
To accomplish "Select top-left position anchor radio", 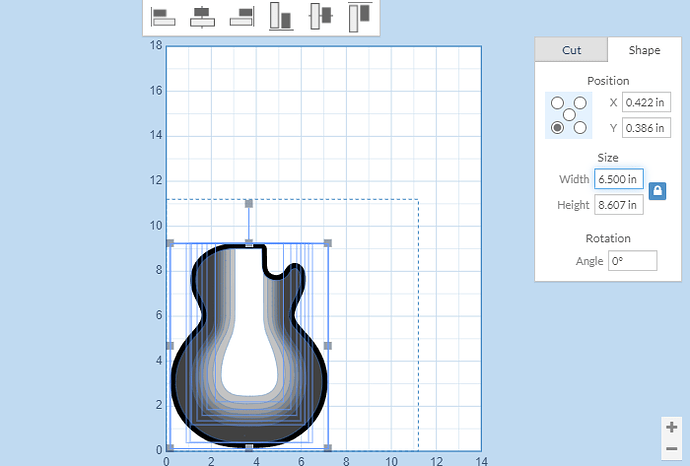I will pos(556,103).
